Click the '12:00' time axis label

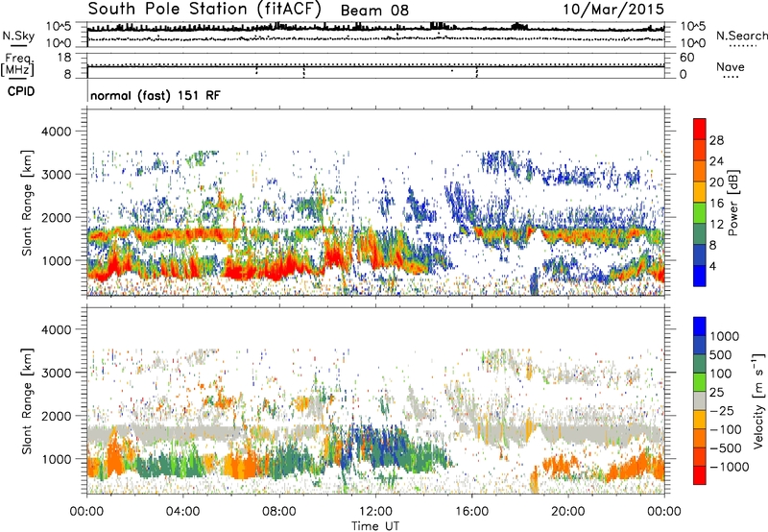pos(375,512)
